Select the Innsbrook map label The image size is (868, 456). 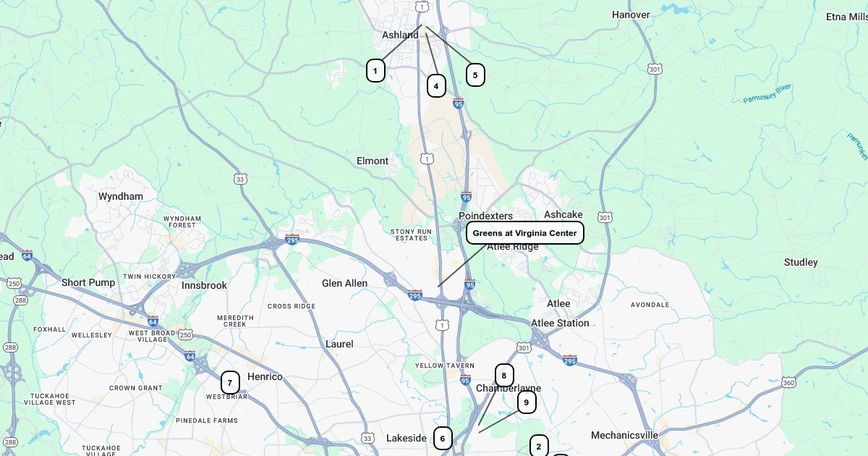205,285
